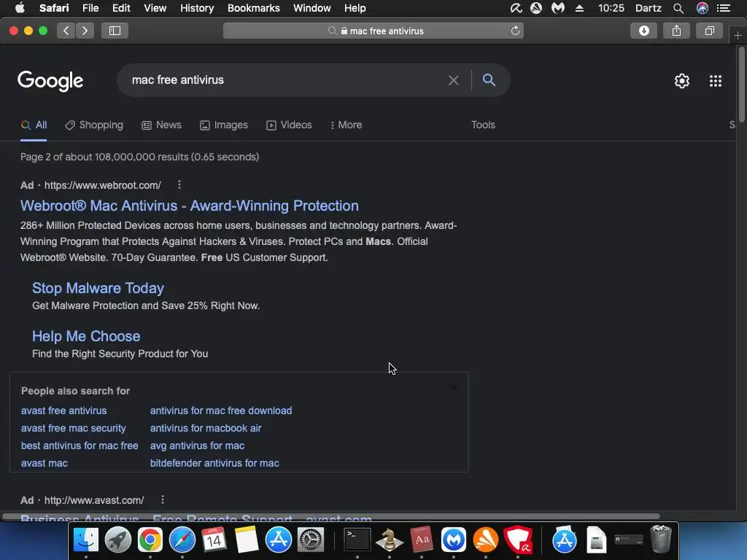The height and width of the screenshot is (560, 747).
Task: Open the Share button in Safari toolbar
Action: (676, 31)
